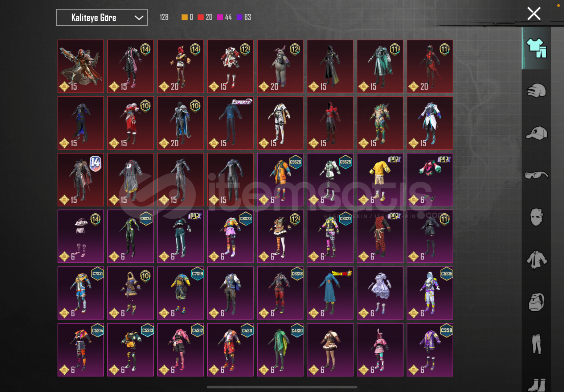Select the C9S25 white and green outfit

(330, 180)
